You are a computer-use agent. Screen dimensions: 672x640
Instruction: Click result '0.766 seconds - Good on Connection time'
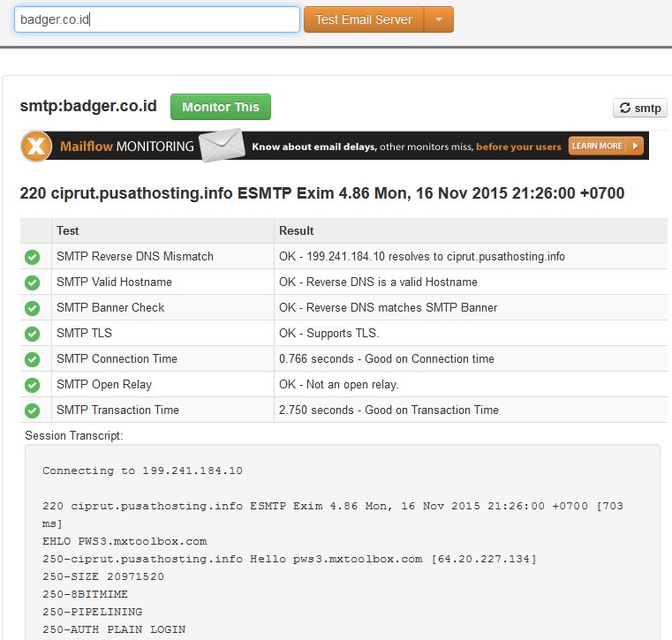point(387,358)
